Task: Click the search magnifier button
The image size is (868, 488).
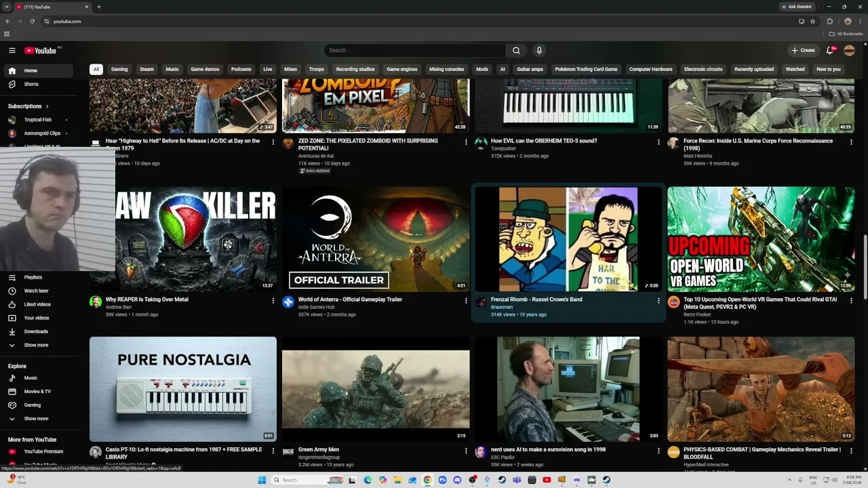Action: pos(516,50)
